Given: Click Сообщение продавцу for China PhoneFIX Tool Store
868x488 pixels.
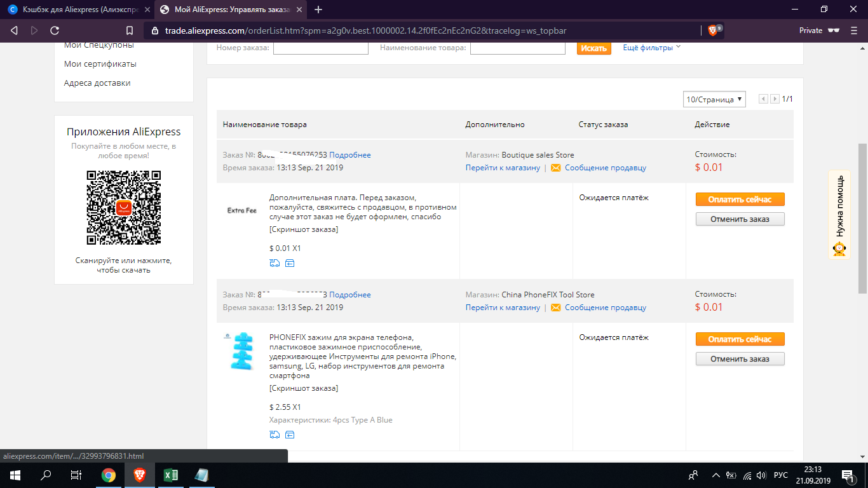Looking at the screenshot, I should (606, 308).
